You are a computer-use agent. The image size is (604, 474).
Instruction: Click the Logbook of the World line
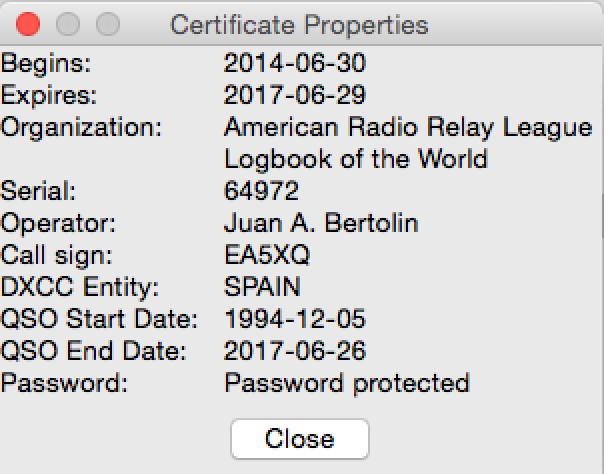tap(356, 159)
